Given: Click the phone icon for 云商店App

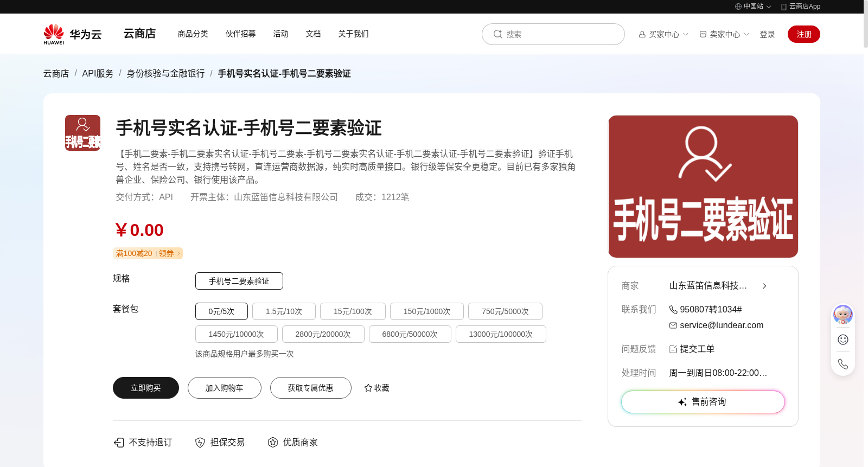Looking at the screenshot, I should click(783, 7).
